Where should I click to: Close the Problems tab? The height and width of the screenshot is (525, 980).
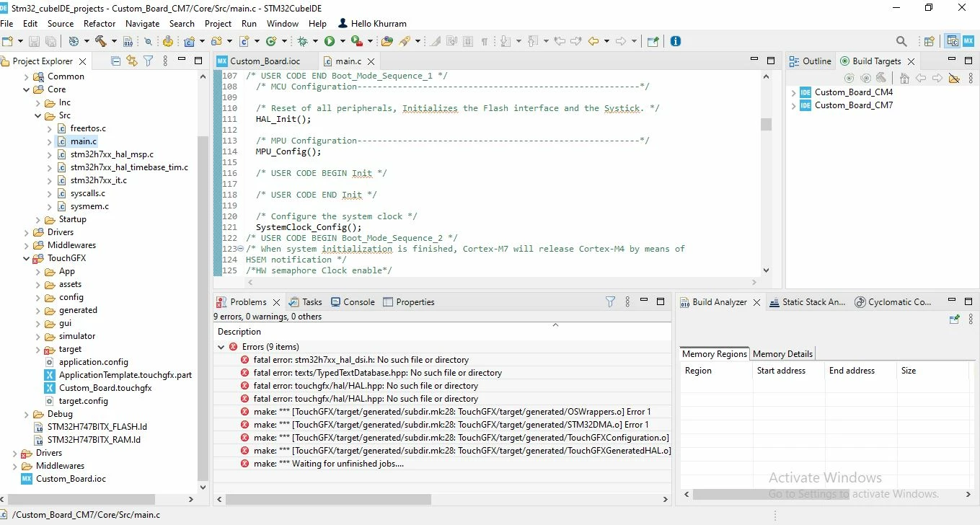(x=276, y=303)
